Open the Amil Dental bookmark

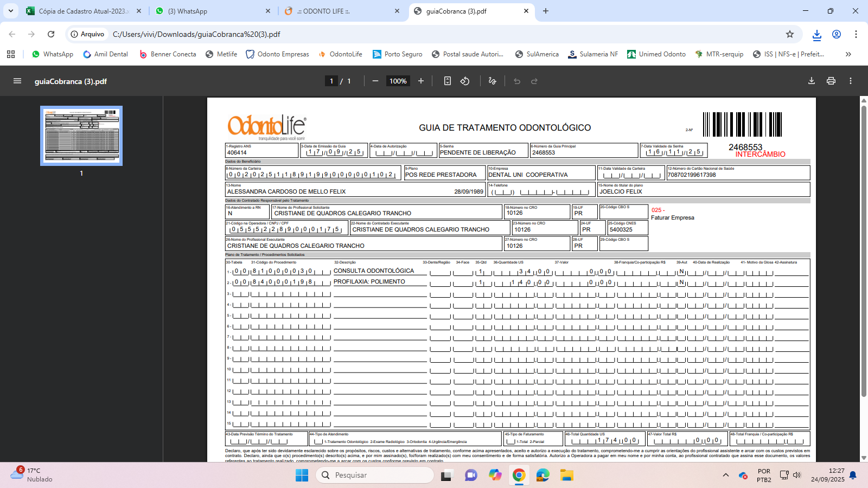105,54
